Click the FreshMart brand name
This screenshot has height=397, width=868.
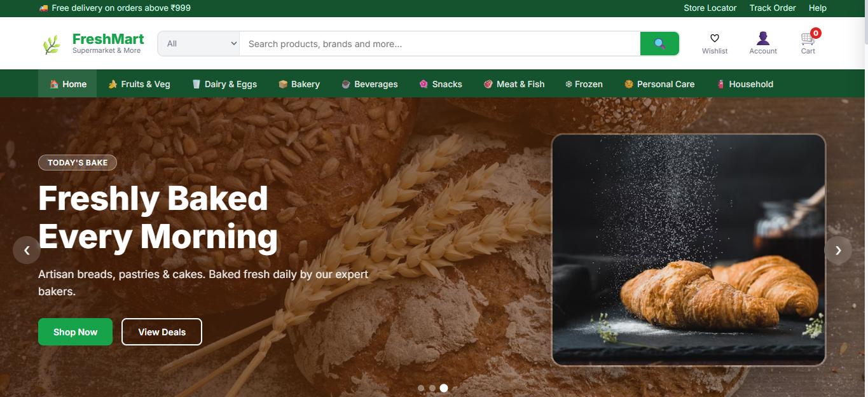click(x=108, y=39)
